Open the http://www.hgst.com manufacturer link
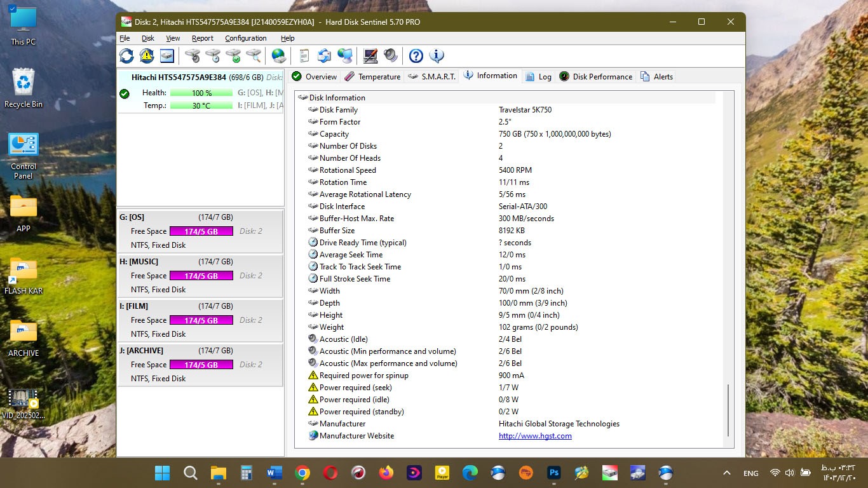Screen dimensions: 868x488 535,436
